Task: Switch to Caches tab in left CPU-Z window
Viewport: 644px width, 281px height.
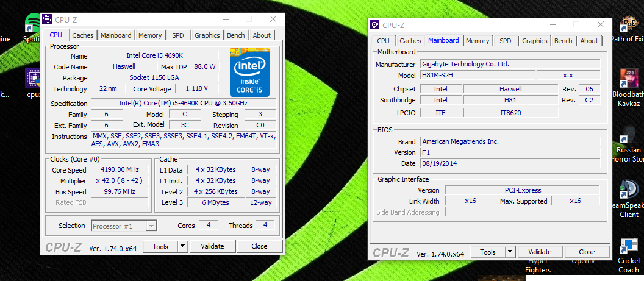Action: (x=83, y=35)
